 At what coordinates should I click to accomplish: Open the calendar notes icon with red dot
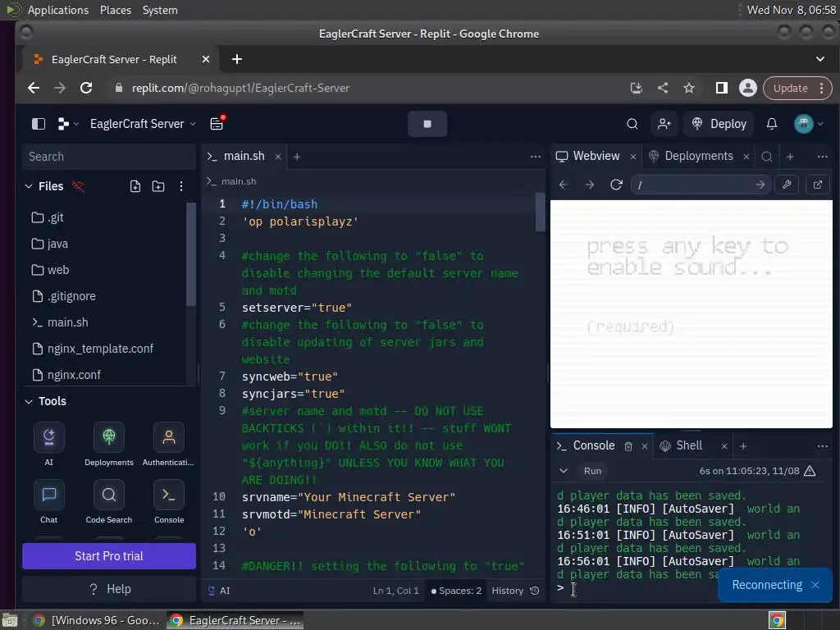point(217,123)
